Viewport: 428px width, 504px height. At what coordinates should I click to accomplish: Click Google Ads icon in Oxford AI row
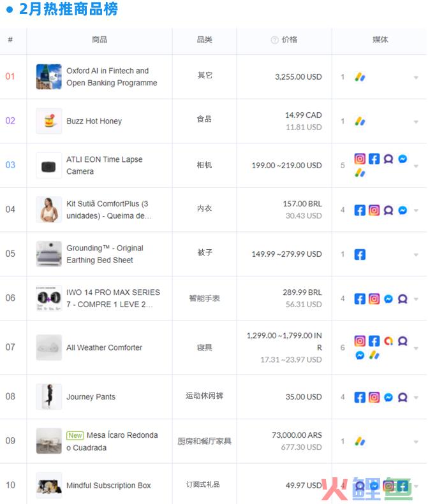[x=360, y=77]
